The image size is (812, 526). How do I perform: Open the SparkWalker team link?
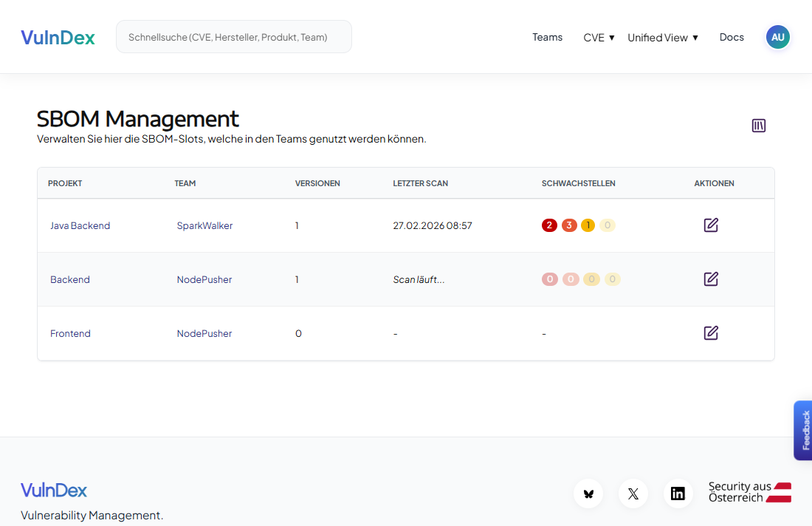pyautogui.click(x=204, y=226)
